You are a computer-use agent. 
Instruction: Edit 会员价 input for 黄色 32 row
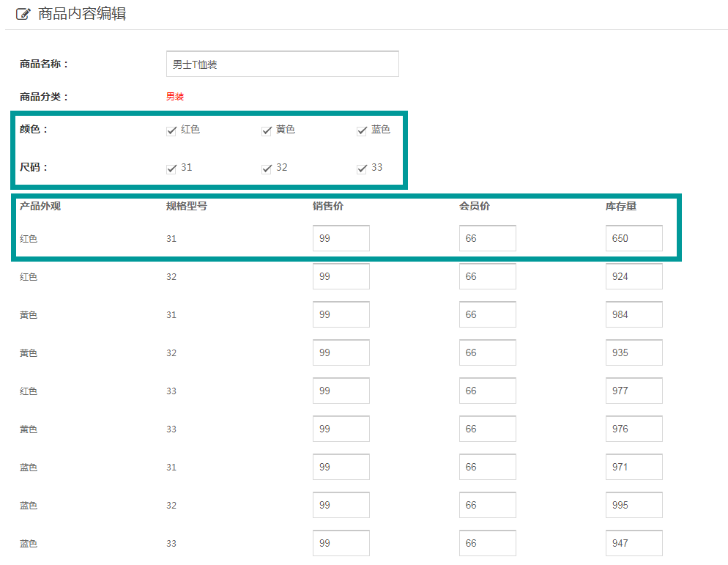(x=487, y=352)
